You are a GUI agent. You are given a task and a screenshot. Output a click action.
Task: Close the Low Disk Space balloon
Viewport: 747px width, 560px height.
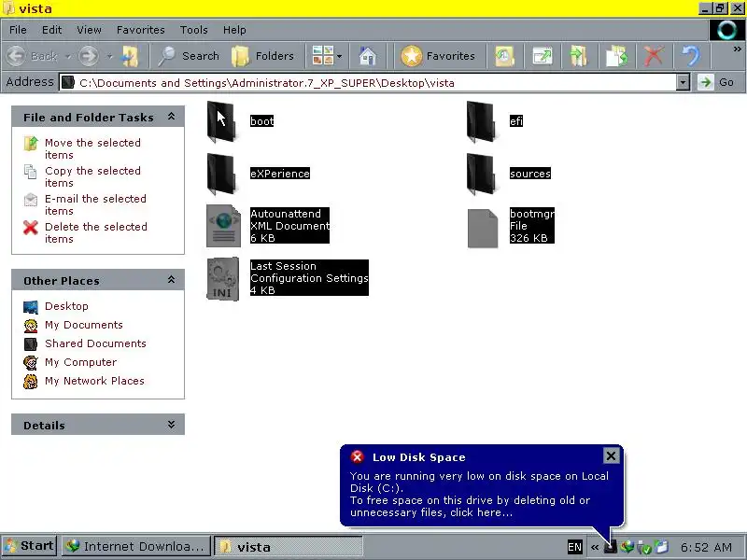(x=611, y=455)
